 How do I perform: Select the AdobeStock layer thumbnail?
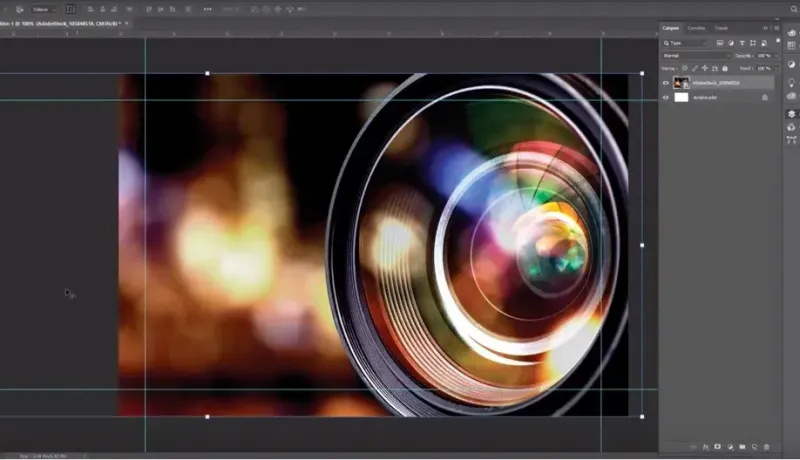pos(681,83)
